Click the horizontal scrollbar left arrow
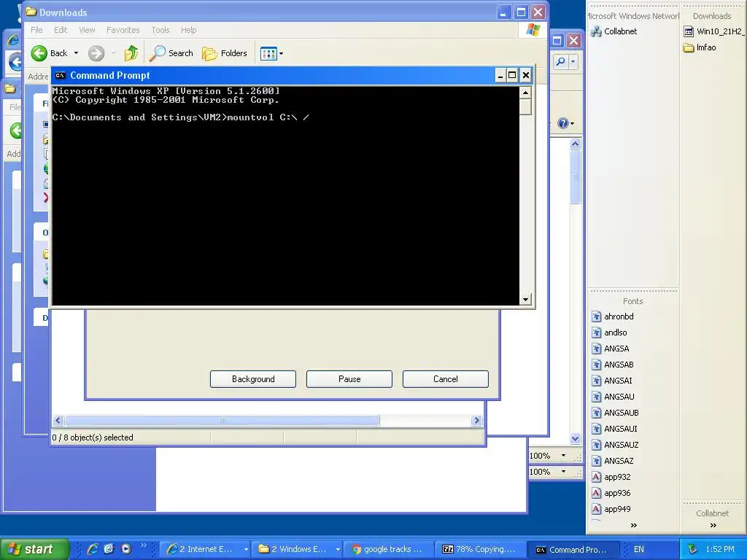The width and height of the screenshot is (747, 560). [58, 421]
